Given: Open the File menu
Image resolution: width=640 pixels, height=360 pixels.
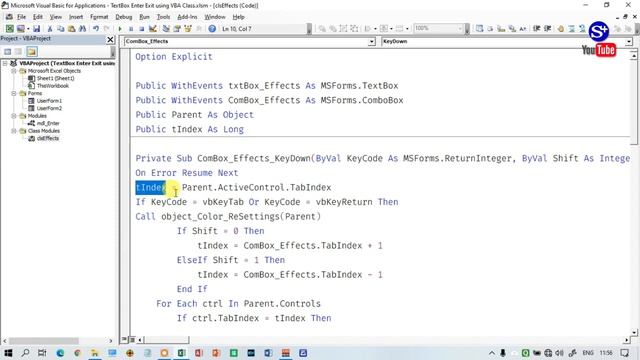Looking at the screenshot, I should pos(21,17).
